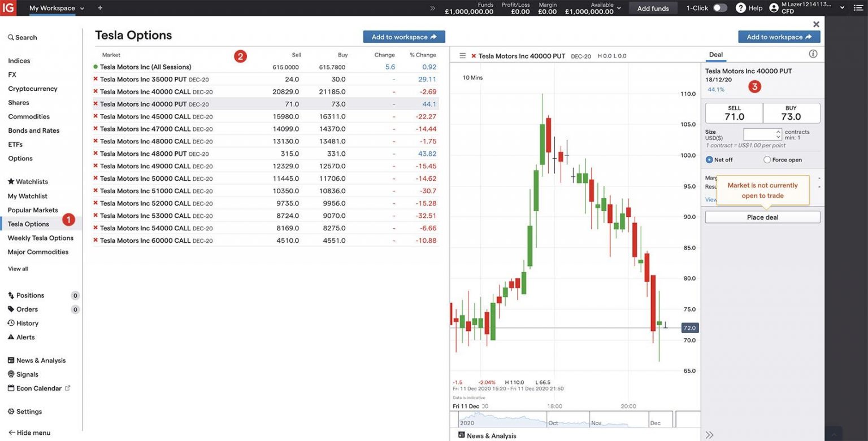Screen dimensions: 868x441
Task: Select the Net off radio button
Action: [709, 159]
